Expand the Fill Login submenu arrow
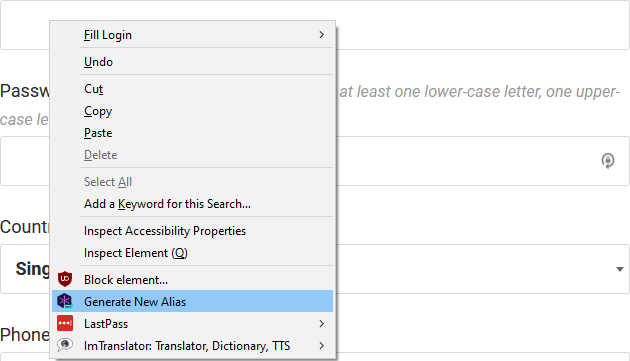This screenshot has height=361, width=630. pyautogui.click(x=321, y=35)
